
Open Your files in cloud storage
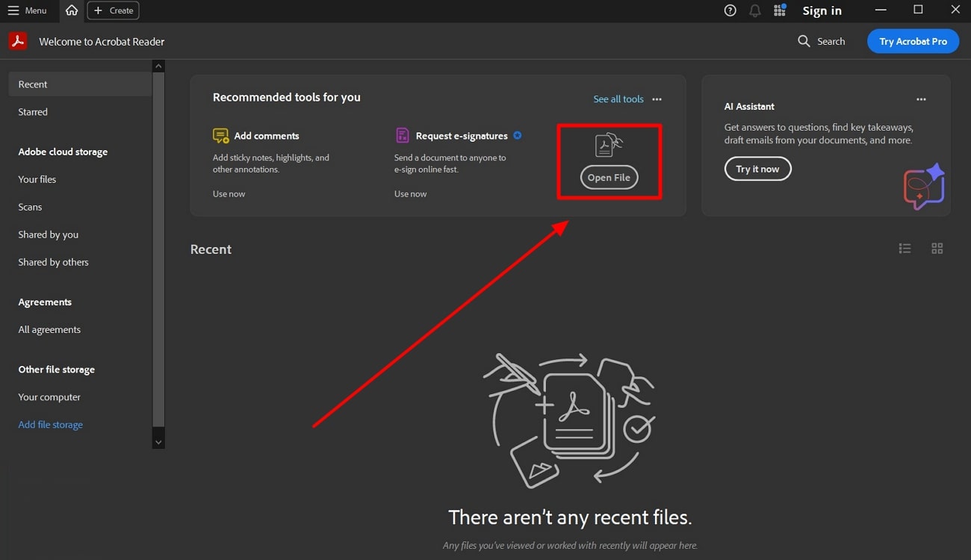[x=37, y=179]
